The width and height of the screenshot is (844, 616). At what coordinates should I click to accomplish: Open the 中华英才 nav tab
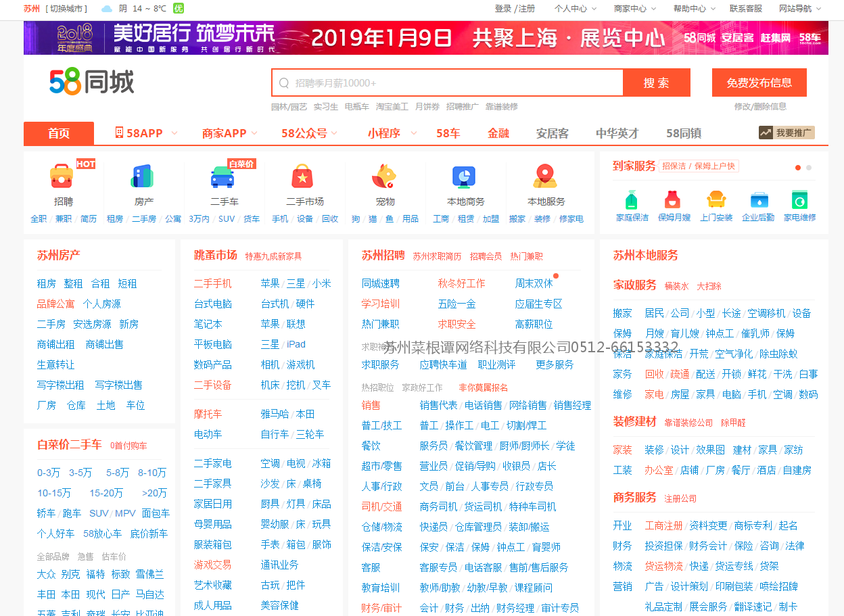tap(617, 133)
